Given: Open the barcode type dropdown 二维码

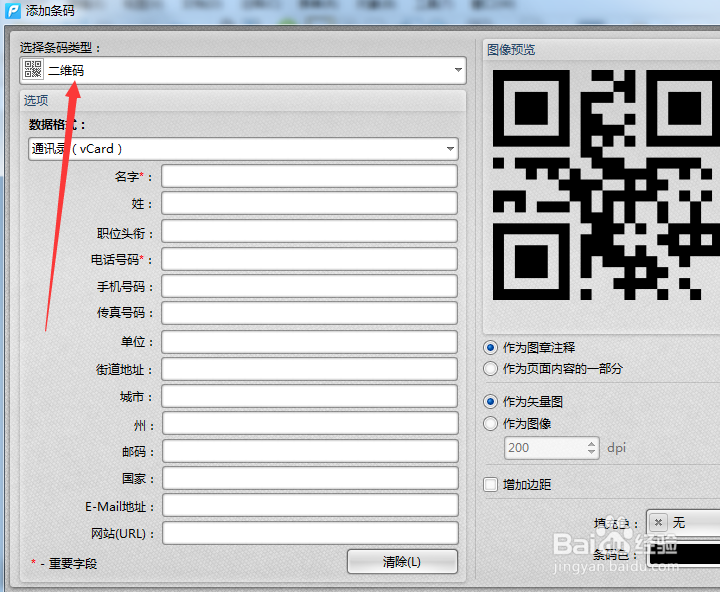Looking at the screenshot, I should (x=243, y=70).
